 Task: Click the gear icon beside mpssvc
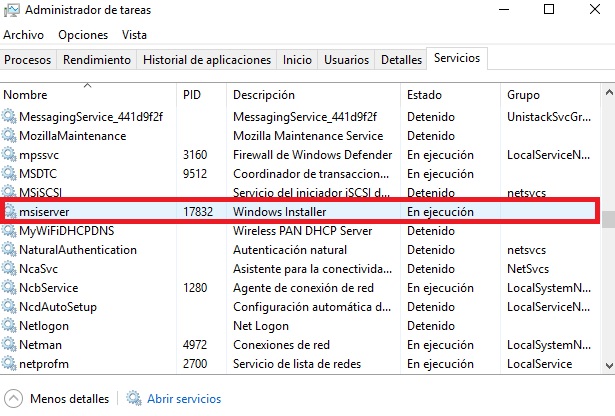pyautogui.click(x=9, y=154)
